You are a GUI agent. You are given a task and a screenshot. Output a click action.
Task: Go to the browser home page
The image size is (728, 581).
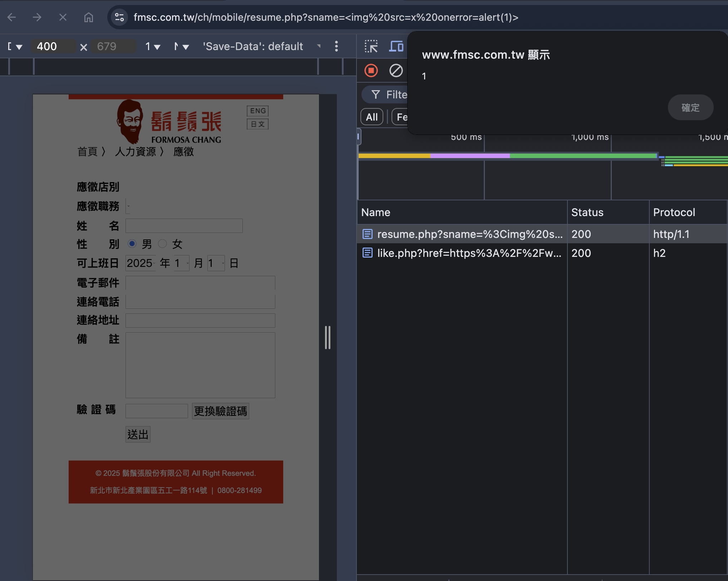point(89,17)
